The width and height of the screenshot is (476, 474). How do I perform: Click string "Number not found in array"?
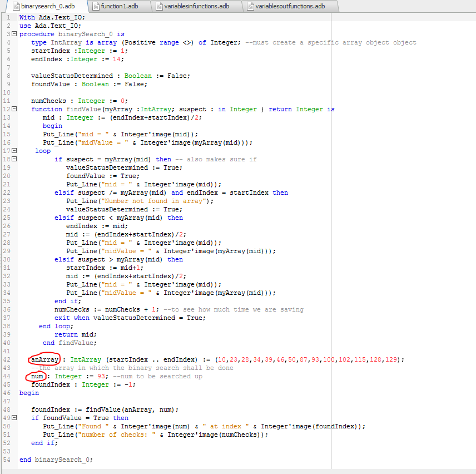point(153,201)
